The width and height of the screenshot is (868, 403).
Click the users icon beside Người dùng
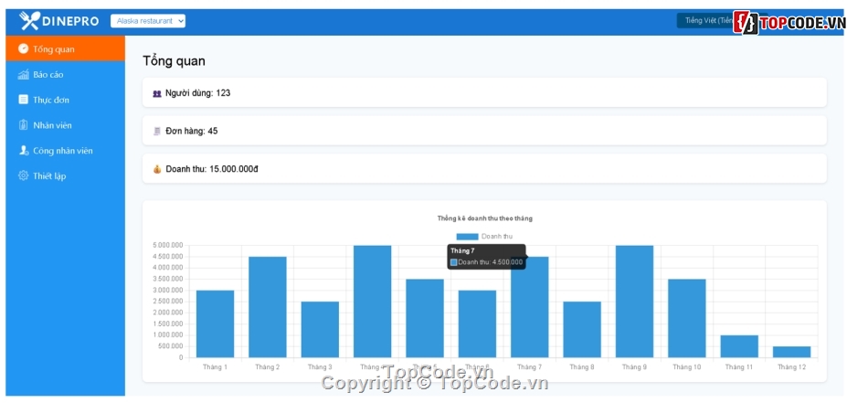[157, 93]
